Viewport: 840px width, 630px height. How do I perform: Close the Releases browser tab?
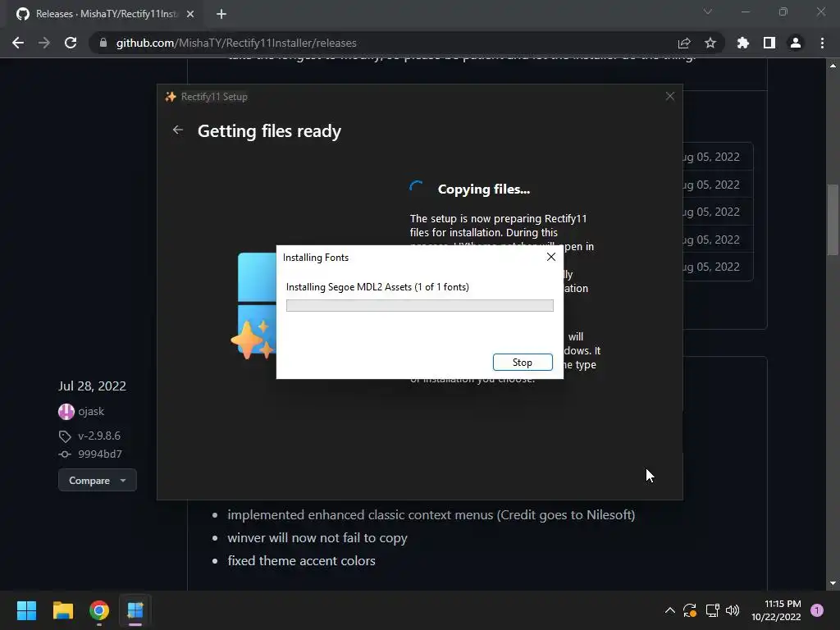(190, 14)
